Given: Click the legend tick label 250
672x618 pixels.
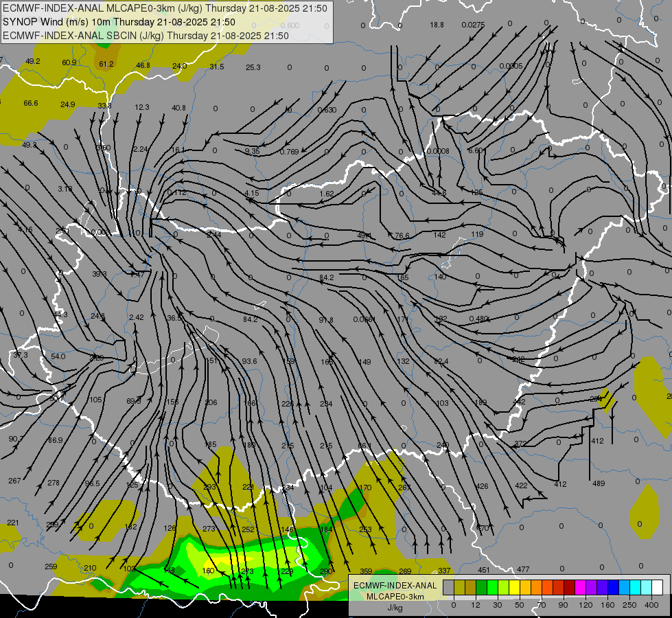Looking at the screenshot, I should pyautogui.click(x=629, y=605).
